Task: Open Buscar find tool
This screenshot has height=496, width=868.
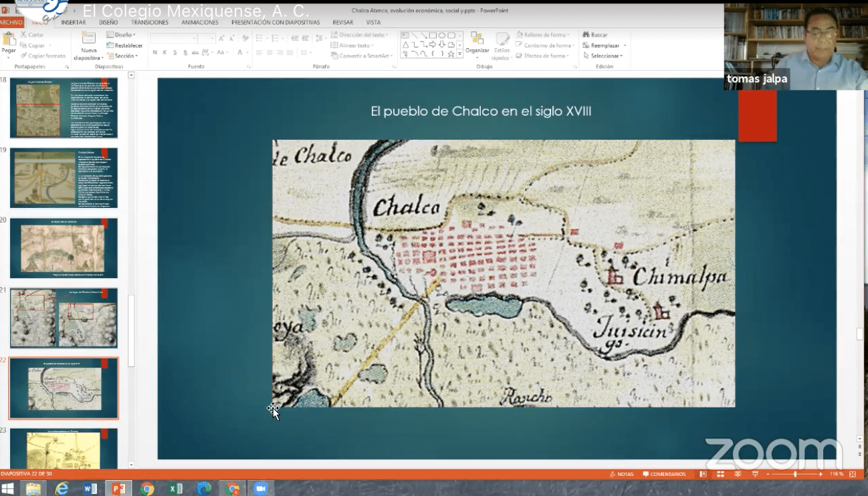Action: click(595, 35)
